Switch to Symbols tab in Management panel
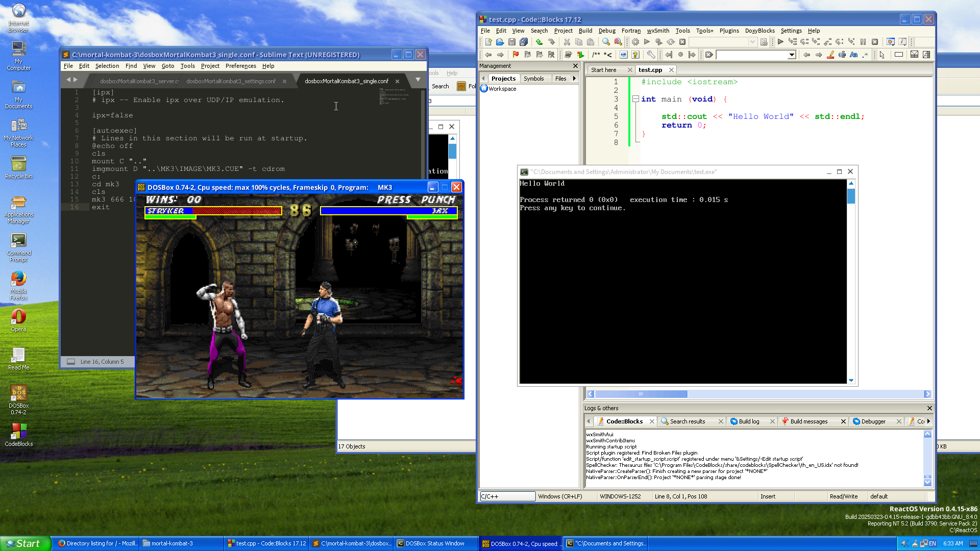Image resolution: width=980 pixels, height=551 pixels. tap(533, 79)
